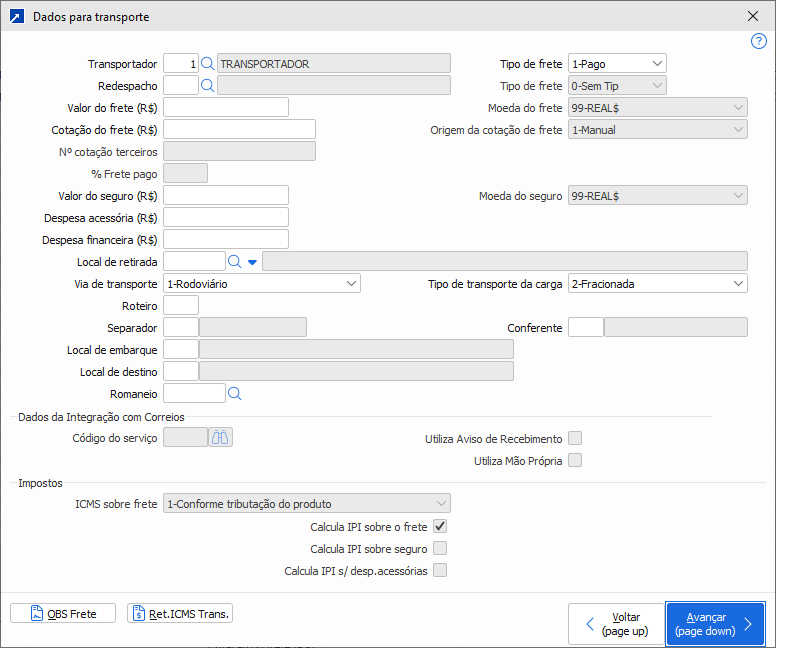The height and width of the screenshot is (655, 790).
Task: Enable Calcula IPI sobre seguro checkbox
Action: click(440, 548)
